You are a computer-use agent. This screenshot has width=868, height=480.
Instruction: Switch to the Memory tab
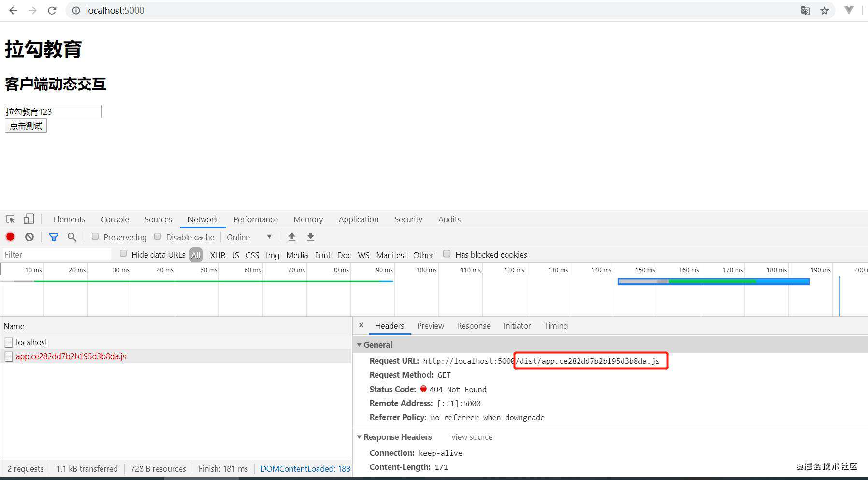point(308,219)
